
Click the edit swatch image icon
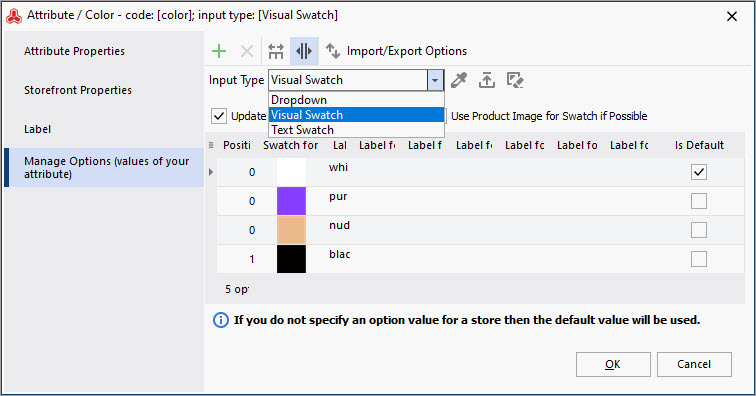(515, 80)
